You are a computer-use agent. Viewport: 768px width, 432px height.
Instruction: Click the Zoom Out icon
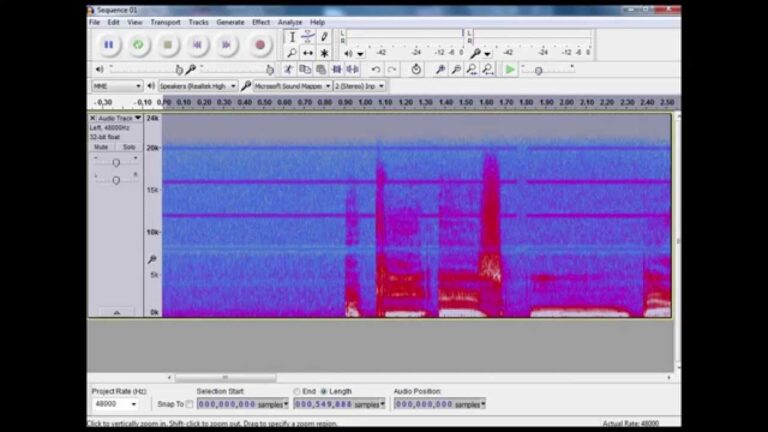pos(456,70)
